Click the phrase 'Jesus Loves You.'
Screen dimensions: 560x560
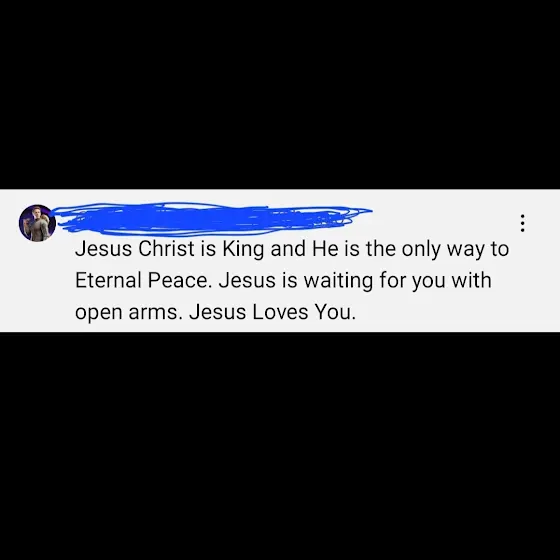click(272, 312)
